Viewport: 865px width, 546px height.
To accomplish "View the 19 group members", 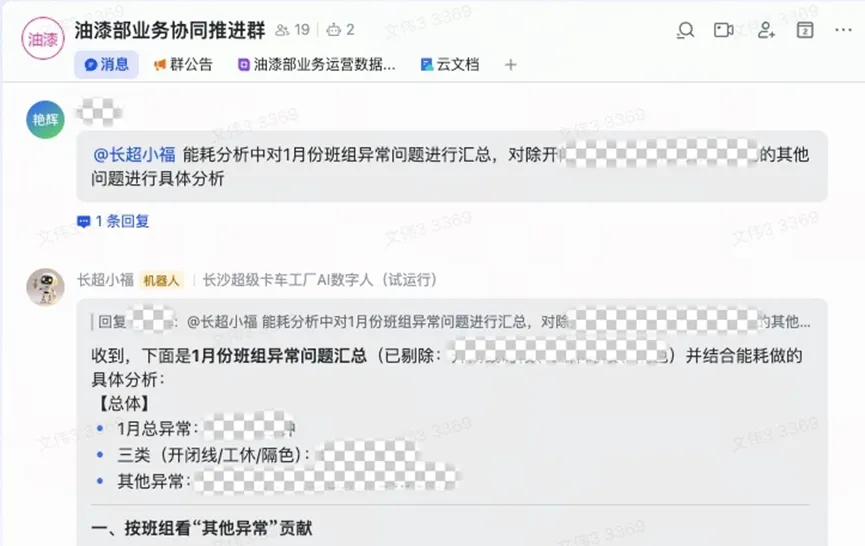I will pyautogui.click(x=293, y=30).
